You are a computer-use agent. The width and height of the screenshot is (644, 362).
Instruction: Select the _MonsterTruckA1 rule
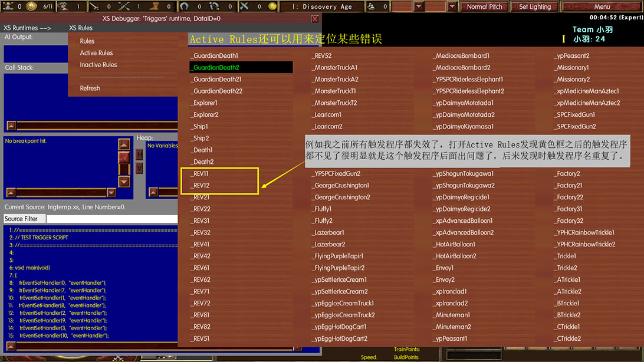[x=335, y=67]
